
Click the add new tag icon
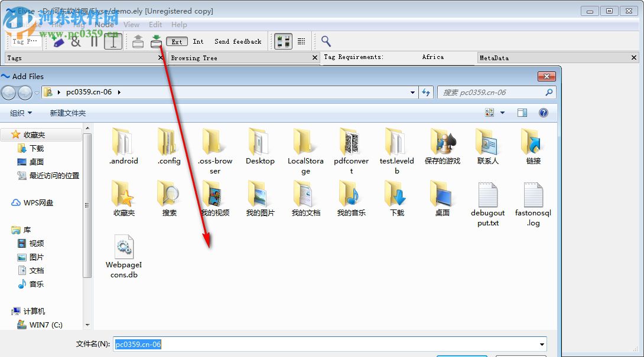coord(58,41)
